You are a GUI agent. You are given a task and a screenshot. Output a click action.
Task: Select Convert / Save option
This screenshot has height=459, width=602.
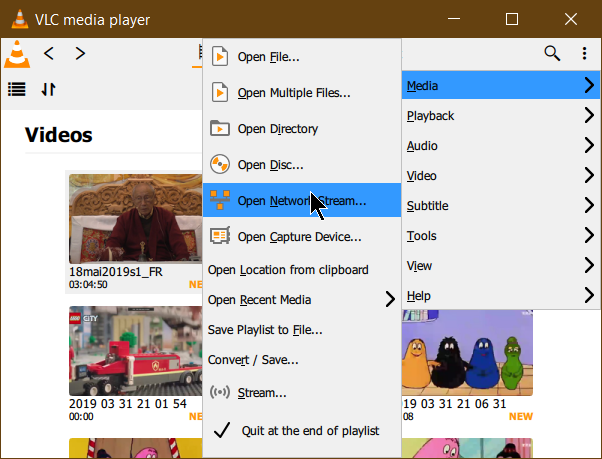pyautogui.click(x=253, y=360)
